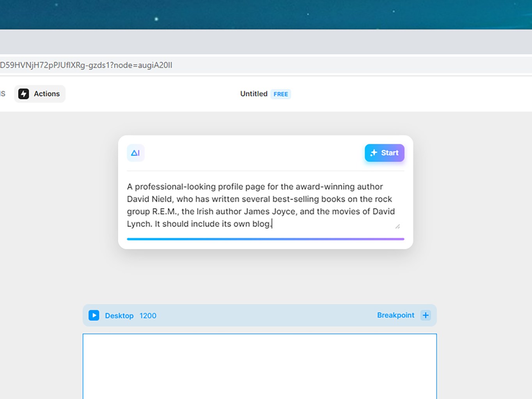Click the grey browser tab strip
532x399 pixels.
coord(265,42)
